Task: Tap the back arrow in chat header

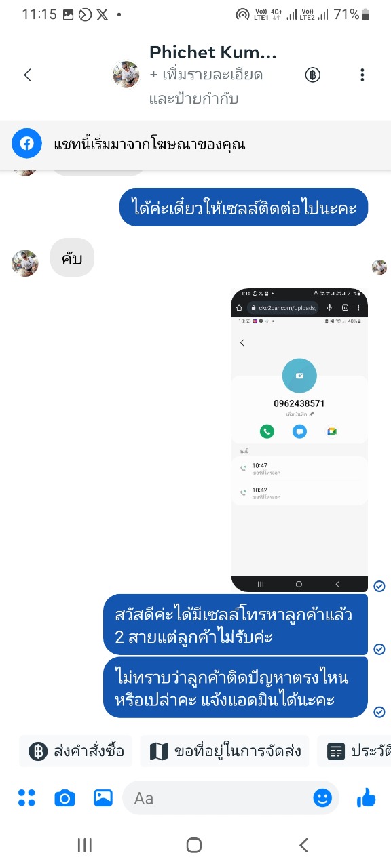Action: click(27, 75)
